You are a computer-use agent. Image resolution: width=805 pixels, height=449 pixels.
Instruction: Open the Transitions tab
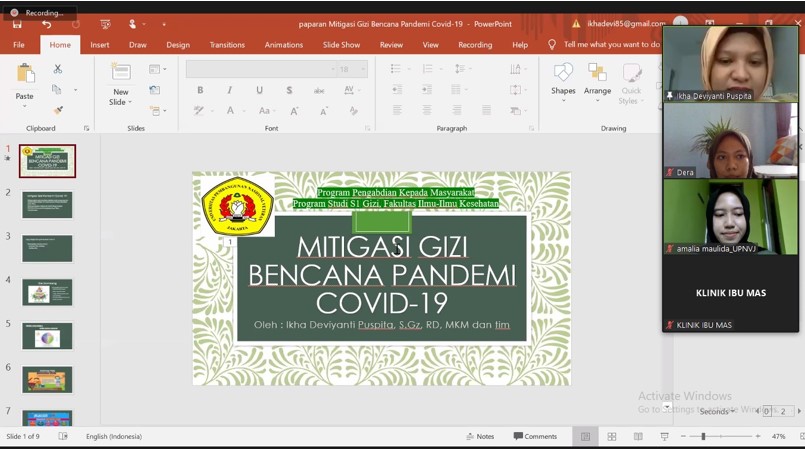tap(227, 45)
